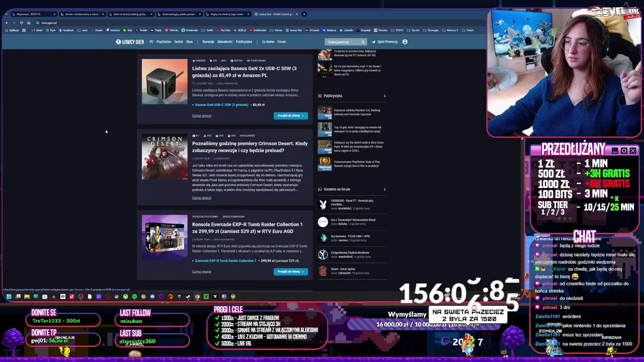This screenshot has width=644, height=362.
Task: Switch to 'Koniec z bezkarnością' browser tab
Action: tap(82, 14)
